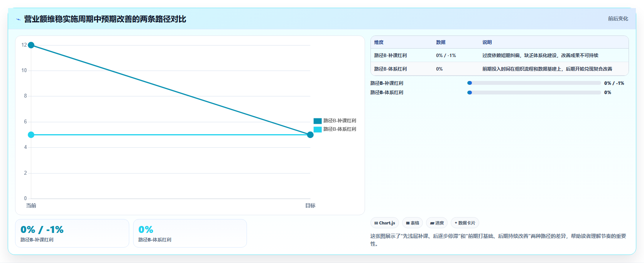Click the 当前 x-axis label
The width and height of the screenshot is (644, 263).
tap(31, 206)
